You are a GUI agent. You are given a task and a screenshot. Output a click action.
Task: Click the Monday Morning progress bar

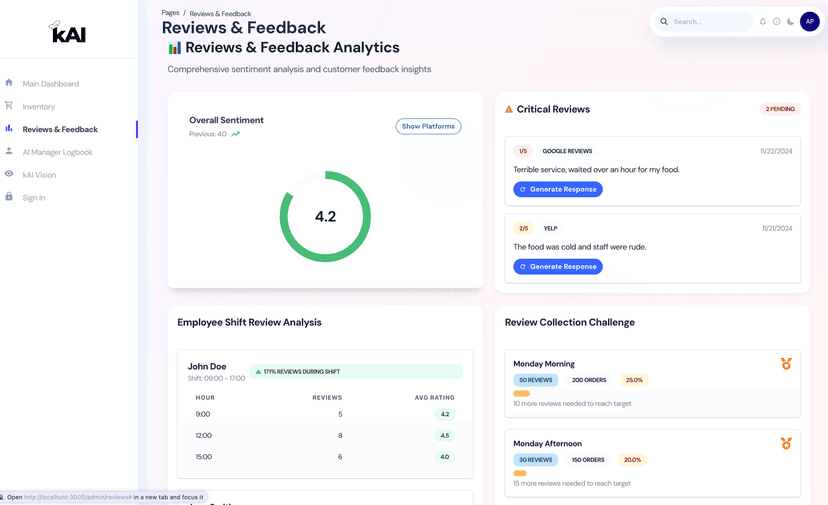522,394
